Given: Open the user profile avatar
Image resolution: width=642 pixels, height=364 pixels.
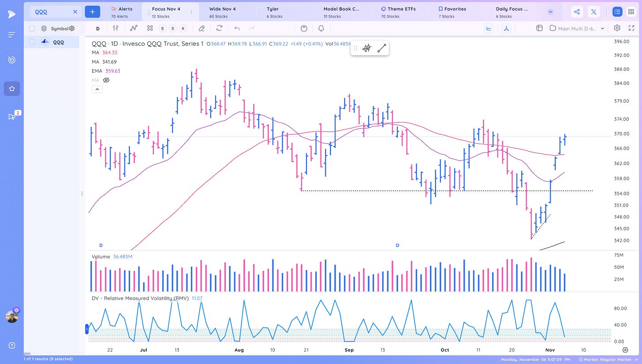Looking at the screenshot, I should point(12,316).
